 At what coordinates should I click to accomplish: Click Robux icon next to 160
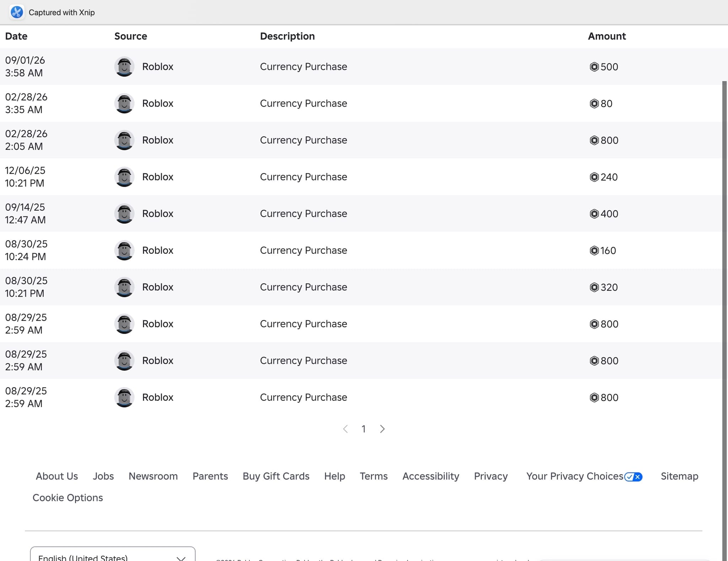pyautogui.click(x=594, y=250)
